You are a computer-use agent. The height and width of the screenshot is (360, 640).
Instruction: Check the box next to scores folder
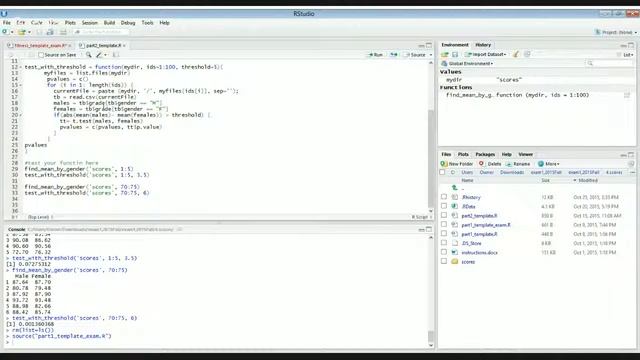[x=444, y=261]
